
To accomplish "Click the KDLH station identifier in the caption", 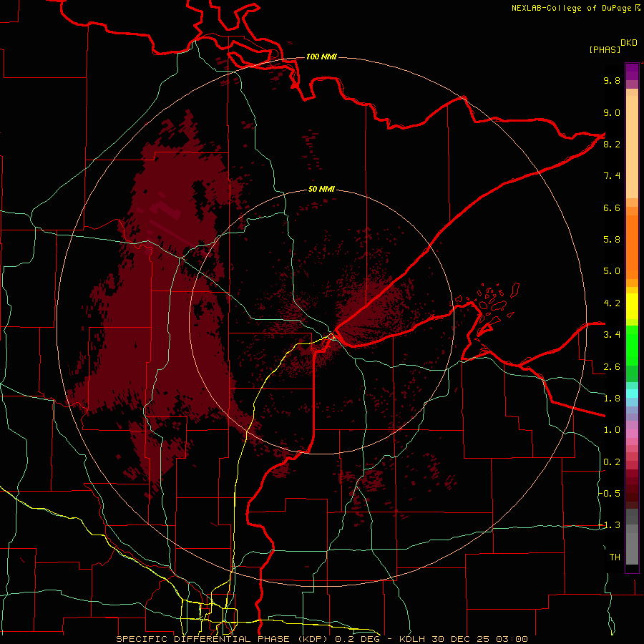I will 412,639.
